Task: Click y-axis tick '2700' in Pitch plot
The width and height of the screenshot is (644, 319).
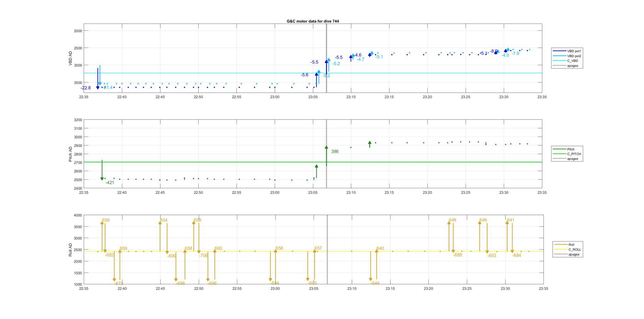Action: tap(78, 162)
